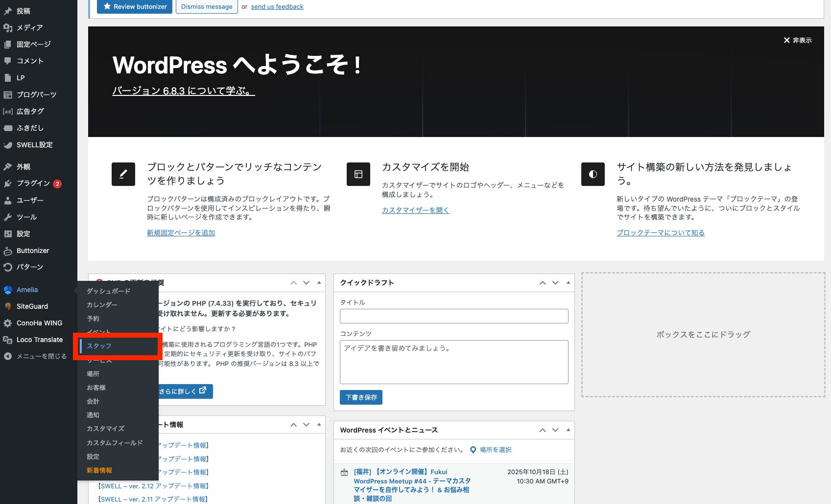Click the Buttonizer sidebar icon
Viewport: 831px width, 504px height.
(x=8, y=251)
